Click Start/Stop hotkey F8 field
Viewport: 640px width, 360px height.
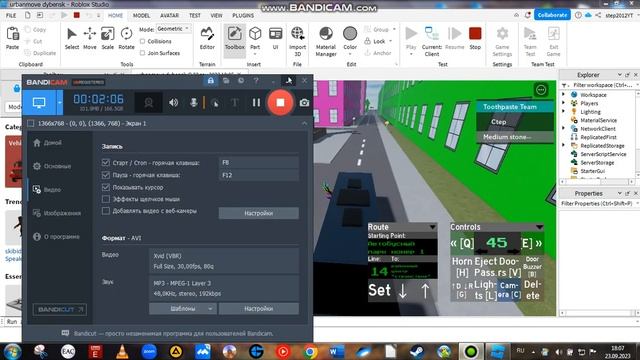[x=259, y=162]
